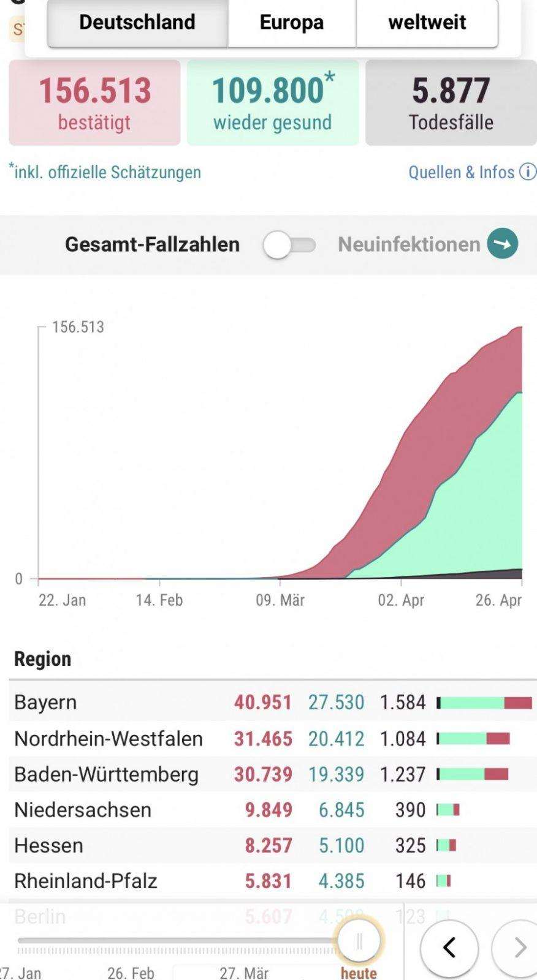Select the Hessen region row
The width and height of the screenshot is (537, 980).
273,845
